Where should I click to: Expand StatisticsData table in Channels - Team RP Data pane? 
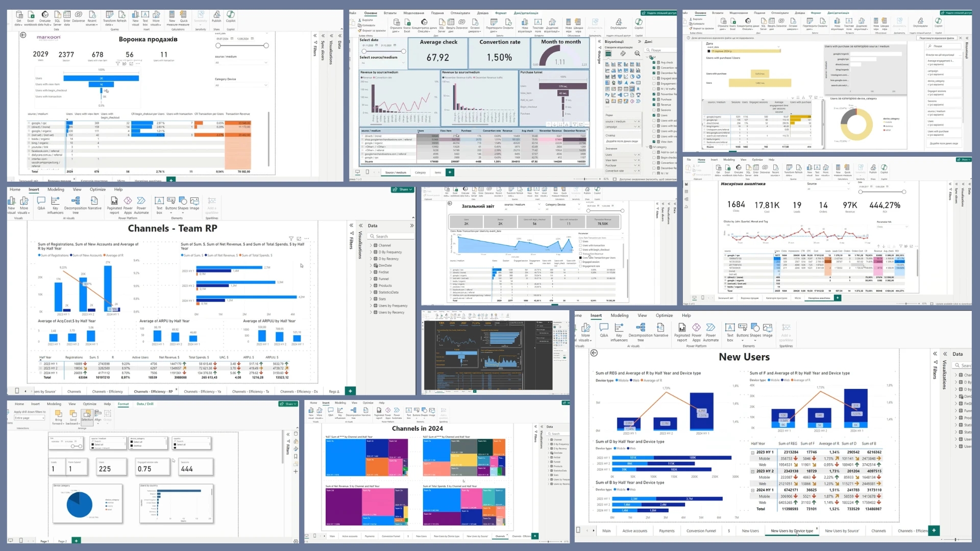(x=371, y=292)
